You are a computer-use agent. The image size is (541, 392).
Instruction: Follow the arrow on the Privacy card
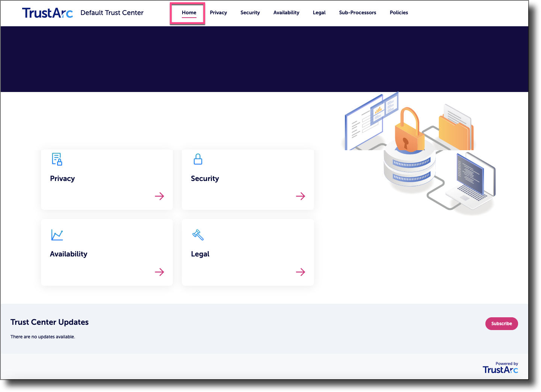(x=159, y=196)
